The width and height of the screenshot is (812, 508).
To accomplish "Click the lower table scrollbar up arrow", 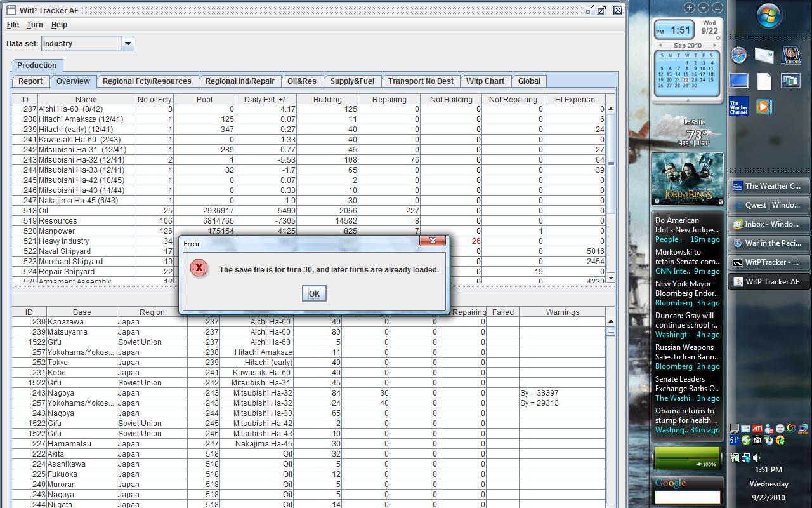I will [610, 321].
